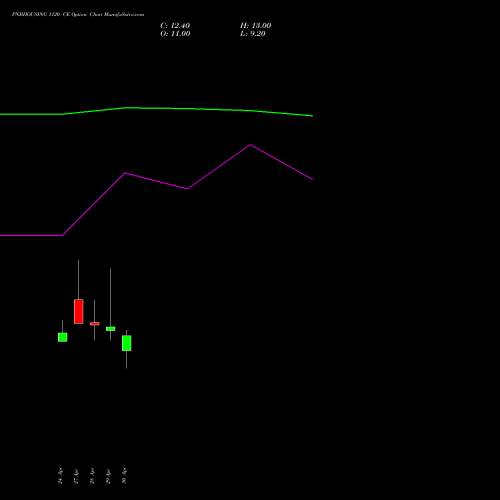Click the low value L: 9.20
Screen dimensions: 500x500
point(253,34)
